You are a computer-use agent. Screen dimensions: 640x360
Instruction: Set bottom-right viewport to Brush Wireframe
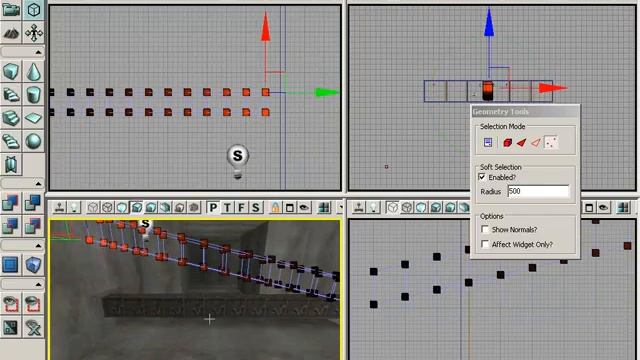tap(392, 207)
